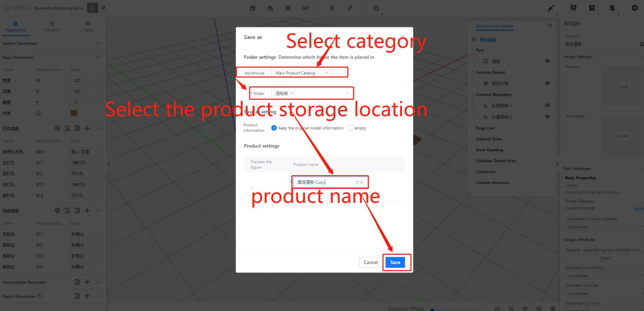Click the folder icon next to Product 固定层板
Screen dimensions: 644x311
(642, 44)
